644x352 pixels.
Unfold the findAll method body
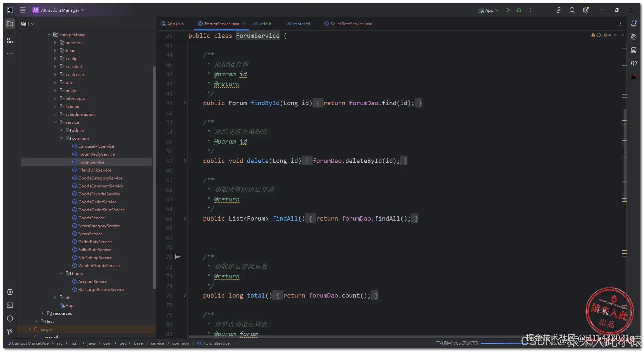coord(185,218)
